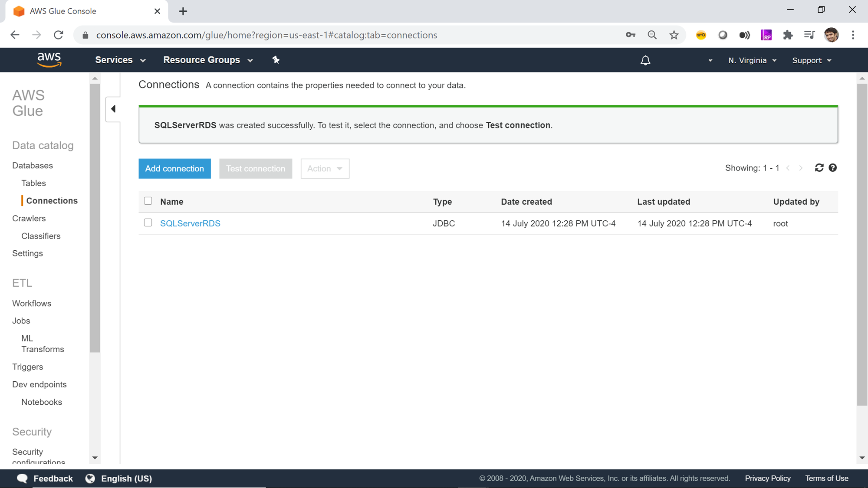Open N. Virginia region selector
The height and width of the screenshot is (488, 868).
tap(752, 60)
